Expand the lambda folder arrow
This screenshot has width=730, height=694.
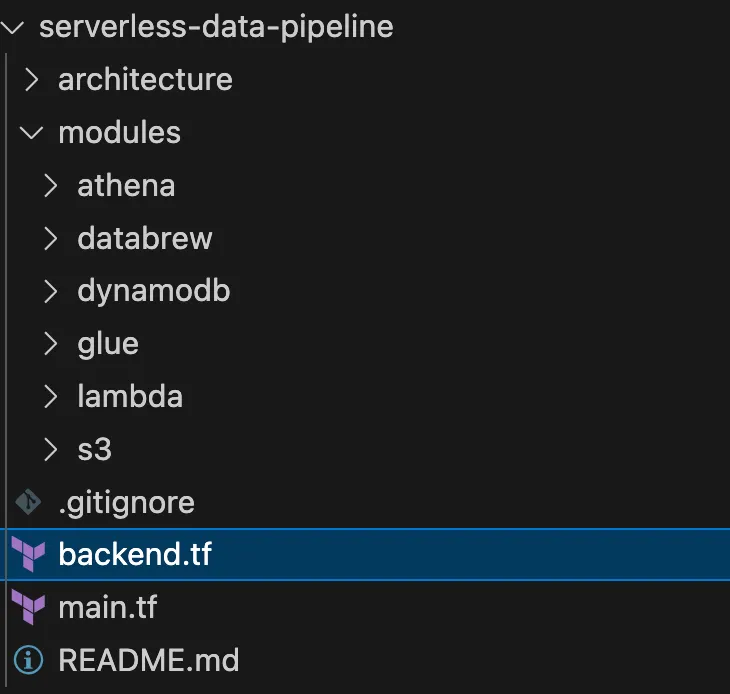(52, 397)
